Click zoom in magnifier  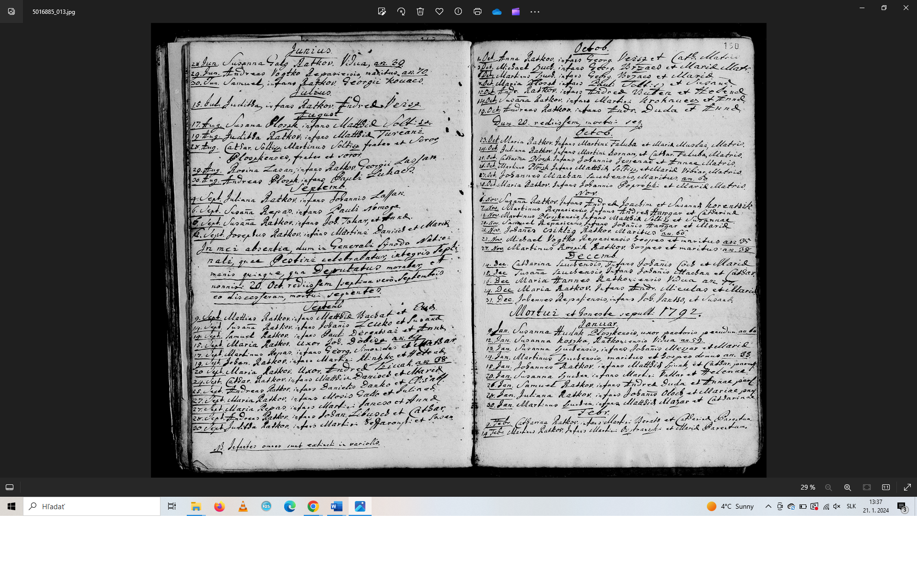click(848, 487)
